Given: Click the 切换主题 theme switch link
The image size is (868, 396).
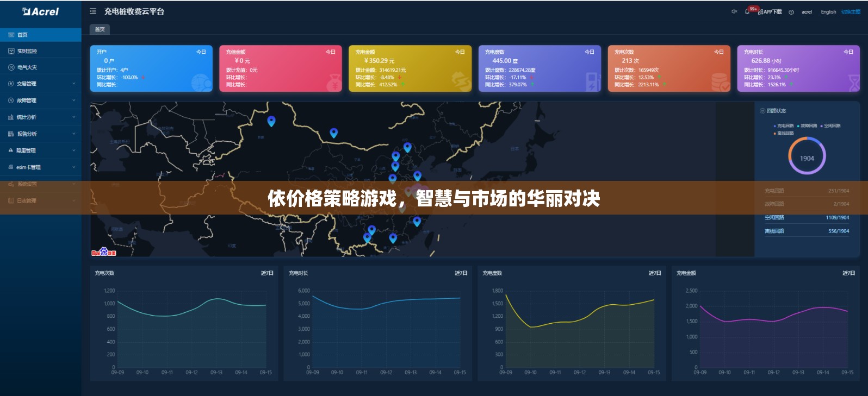Looking at the screenshot, I should (851, 12).
